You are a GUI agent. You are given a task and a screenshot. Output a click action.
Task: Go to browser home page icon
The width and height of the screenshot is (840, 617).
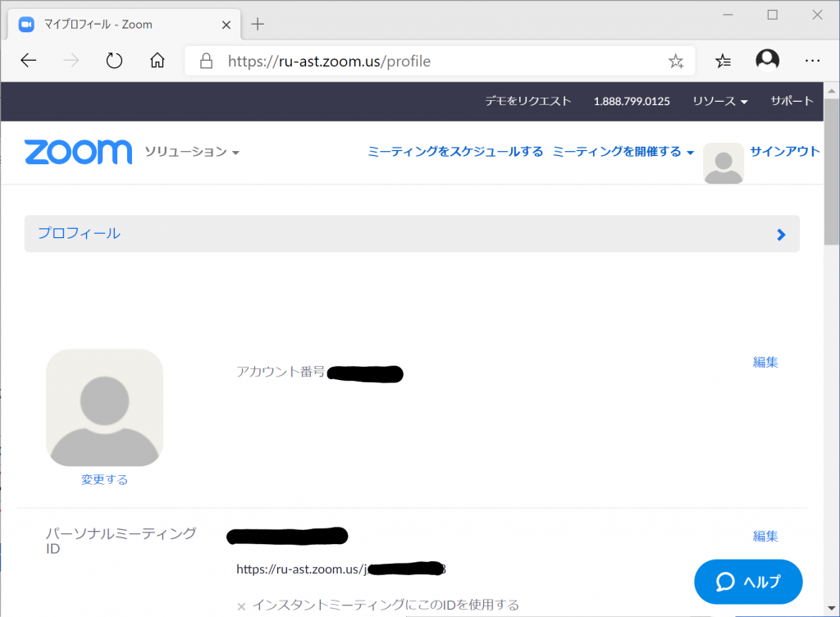coord(157,60)
